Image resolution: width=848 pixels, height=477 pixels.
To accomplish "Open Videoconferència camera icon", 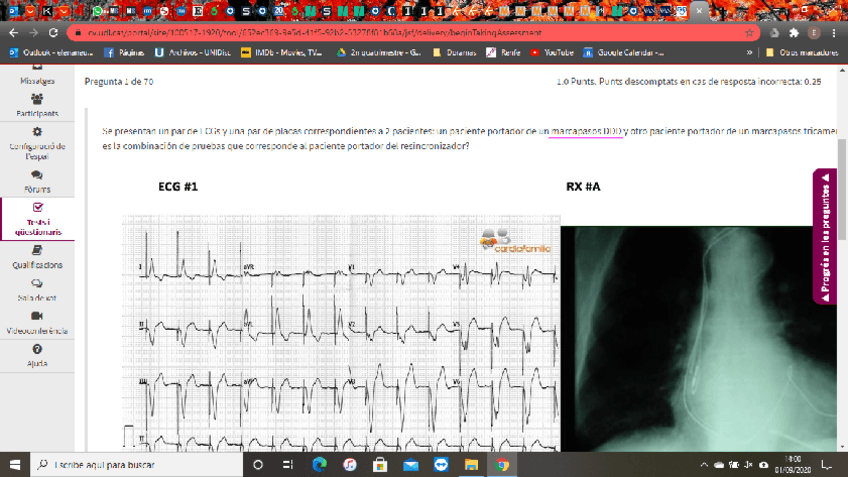I will (37, 317).
